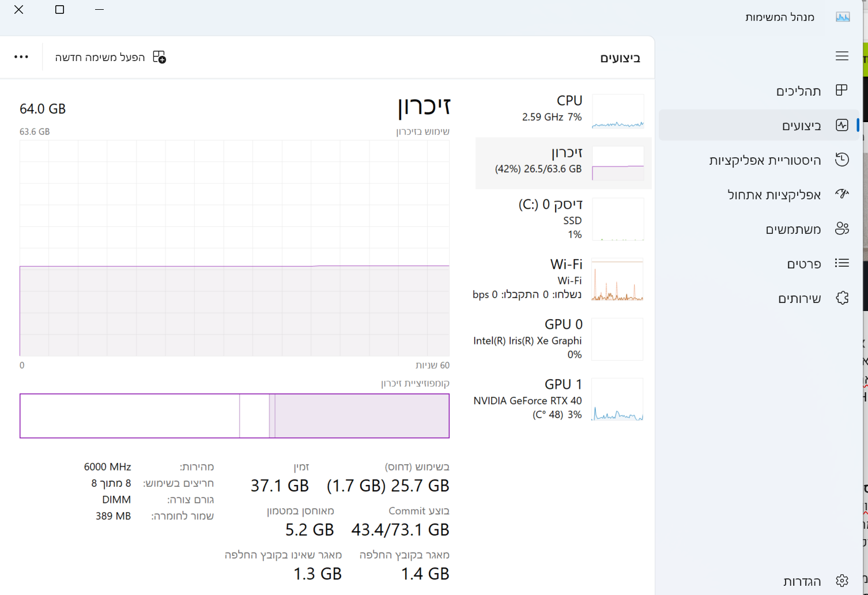Image resolution: width=868 pixels, height=595 pixels.
Task: Open the hamburger navigation menu icon
Action: [x=842, y=56]
